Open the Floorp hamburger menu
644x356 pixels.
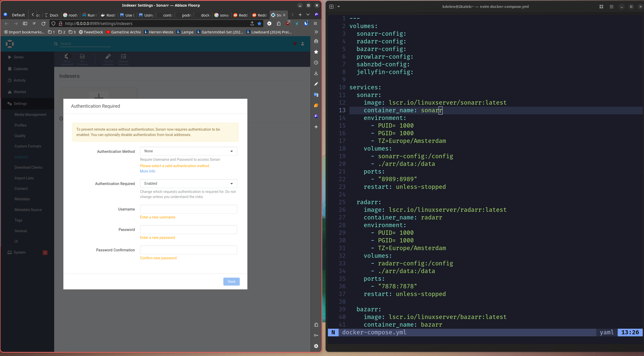pos(315,23)
